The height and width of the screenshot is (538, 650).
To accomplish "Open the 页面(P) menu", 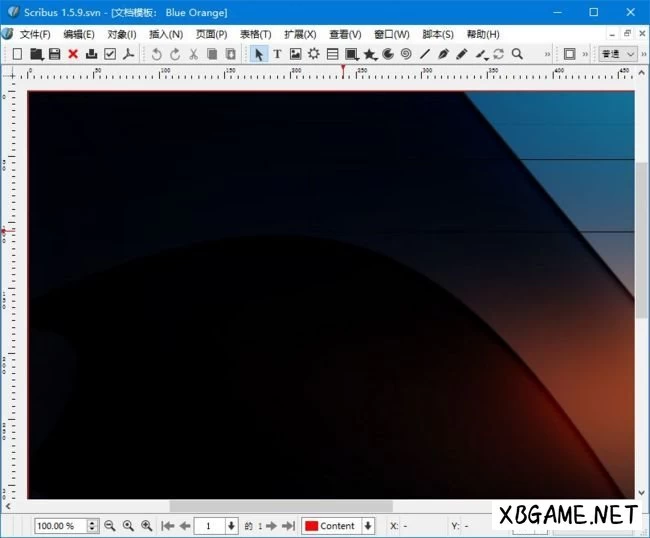I will pyautogui.click(x=211, y=34).
